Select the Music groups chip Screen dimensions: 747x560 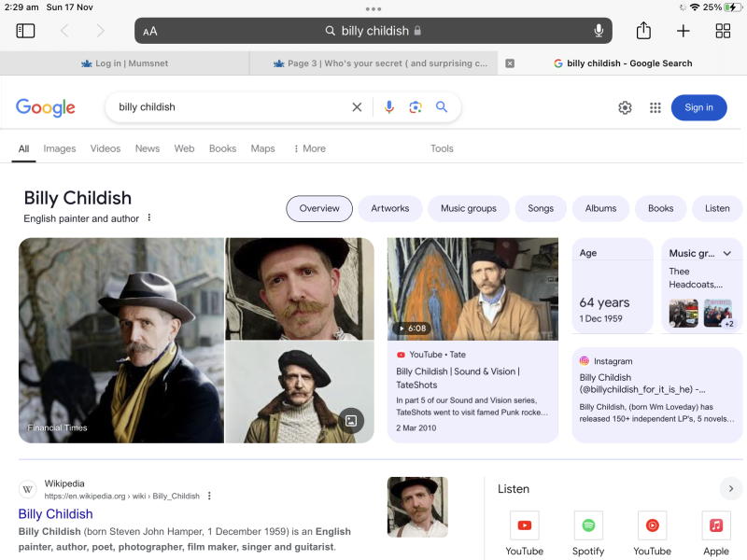pyautogui.click(x=469, y=208)
